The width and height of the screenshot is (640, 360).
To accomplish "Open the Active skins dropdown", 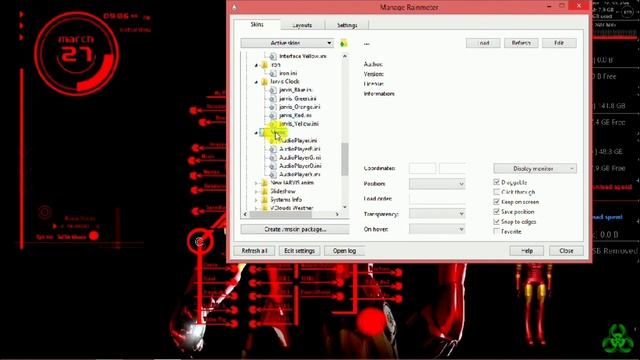I will (287, 43).
